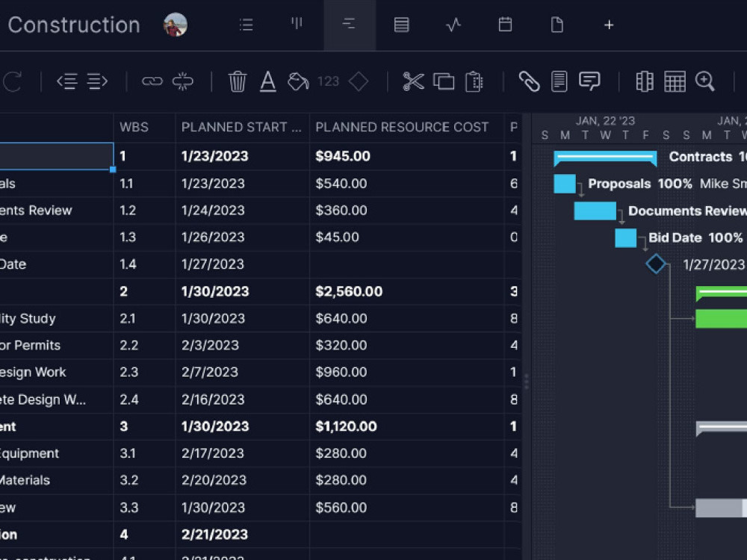747x560 pixels.
Task: Click the Proposals Gantt bar
Action: click(x=565, y=184)
